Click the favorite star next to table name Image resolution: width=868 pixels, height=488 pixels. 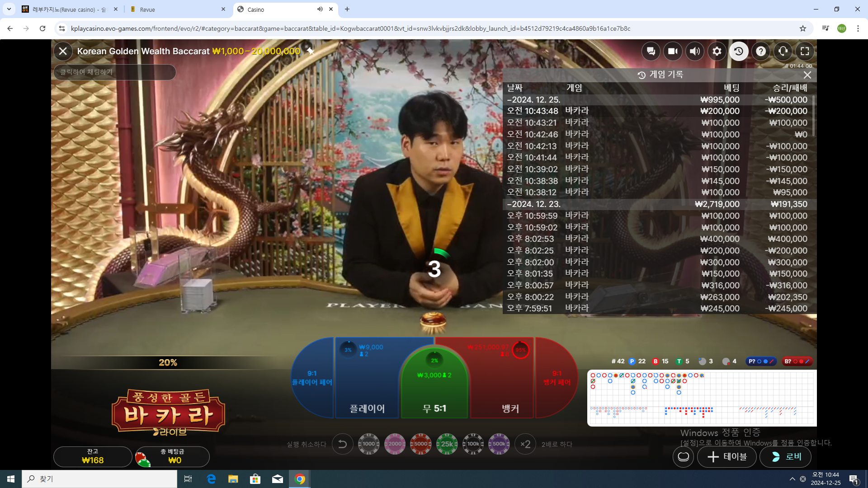click(311, 51)
